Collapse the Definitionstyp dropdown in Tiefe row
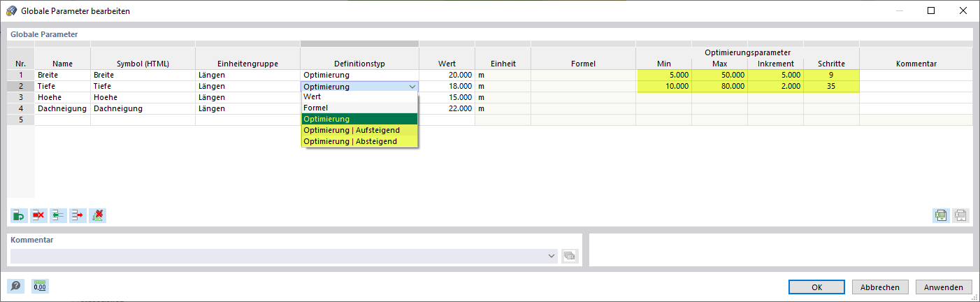Image resolution: width=980 pixels, height=302 pixels. 412,87
